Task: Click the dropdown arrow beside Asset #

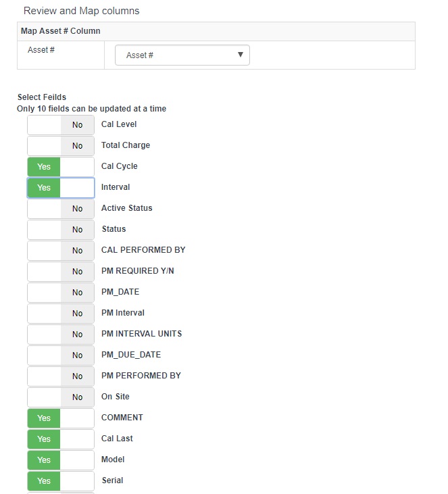Action: click(x=240, y=55)
